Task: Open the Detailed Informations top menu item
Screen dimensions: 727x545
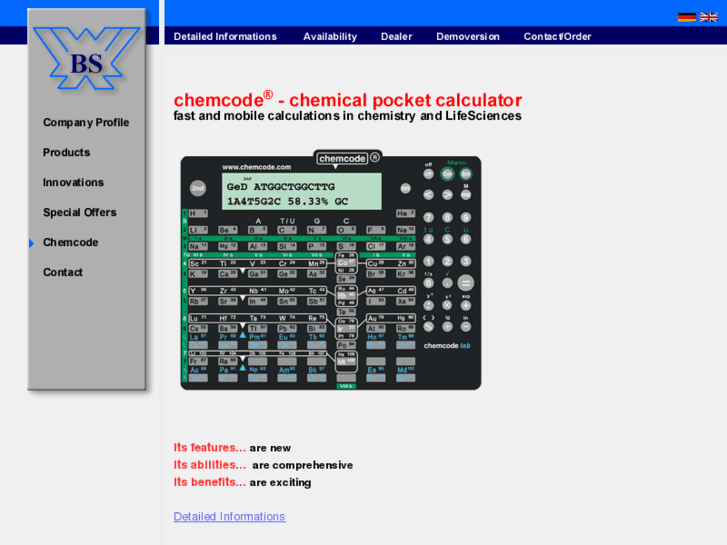Action: (x=225, y=37)
